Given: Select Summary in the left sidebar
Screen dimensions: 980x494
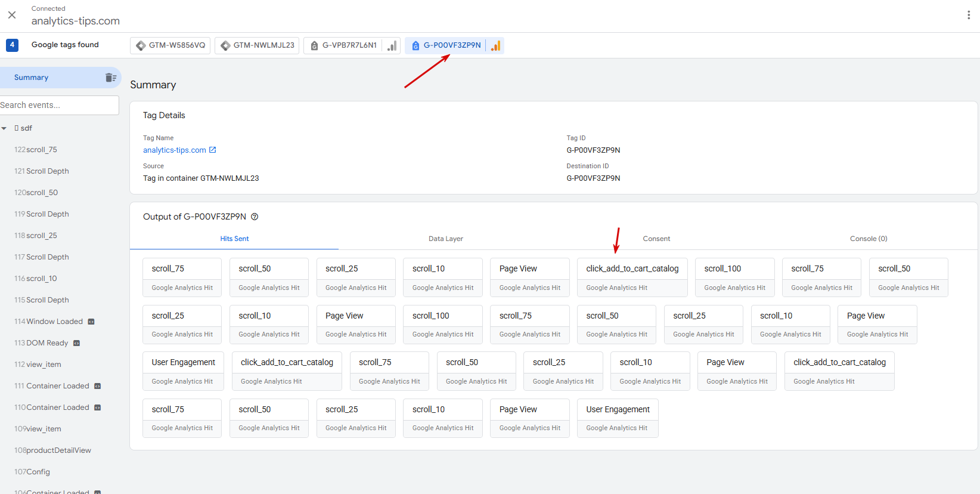Looking at the screenshot, I should (60, 78).
